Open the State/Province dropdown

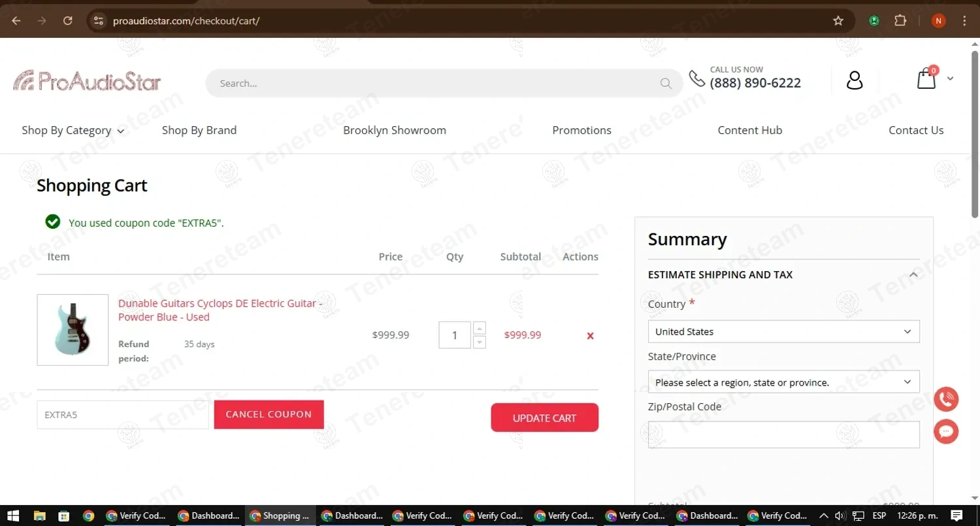point(783,382)
